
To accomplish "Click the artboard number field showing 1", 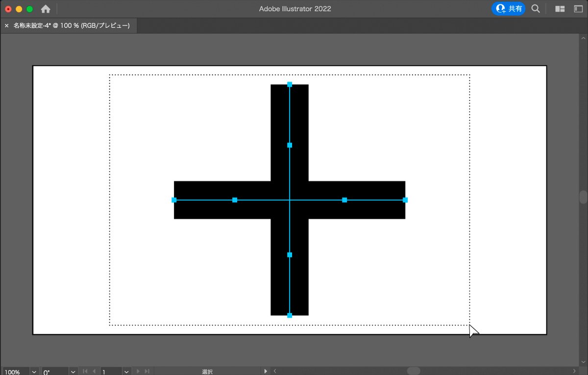I will tap(111, 372).
